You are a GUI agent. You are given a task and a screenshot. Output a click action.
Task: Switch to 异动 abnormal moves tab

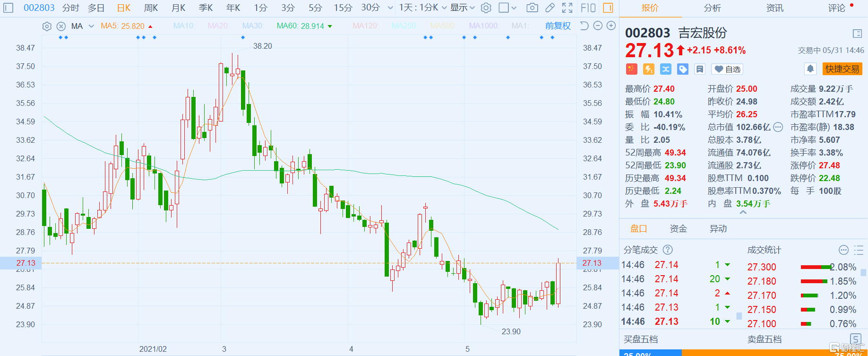(x=718, y=229)
